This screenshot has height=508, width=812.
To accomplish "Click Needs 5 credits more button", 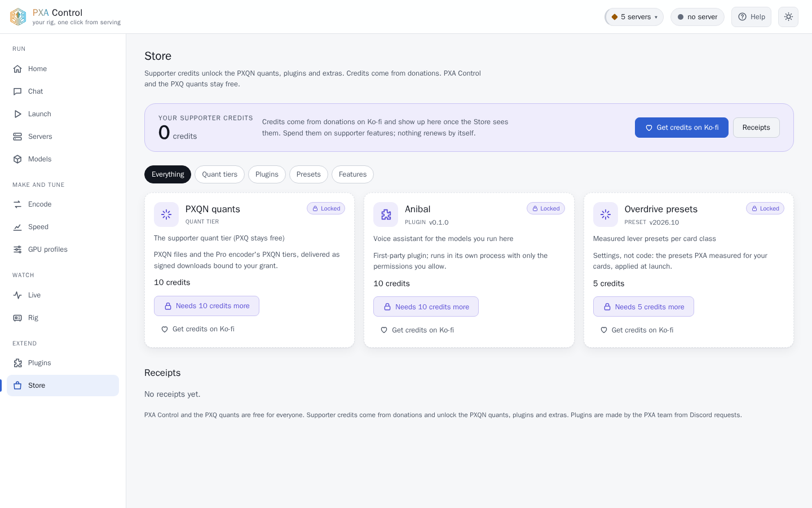I will click(x=643, y=306).
